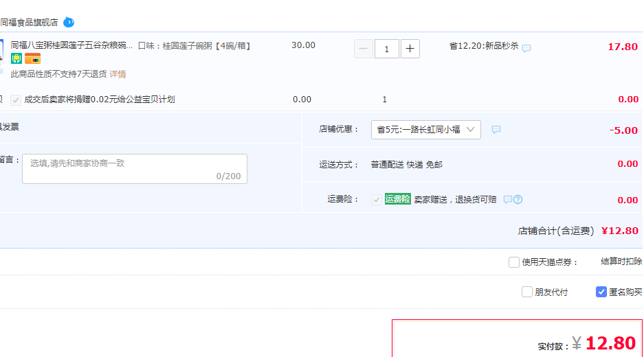Click the green service badge icon under product title

16,58
